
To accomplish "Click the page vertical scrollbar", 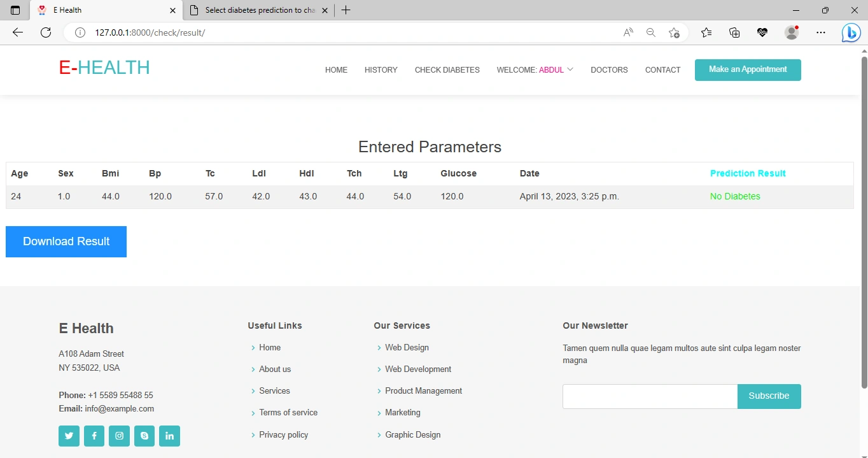I will (864, 223).
